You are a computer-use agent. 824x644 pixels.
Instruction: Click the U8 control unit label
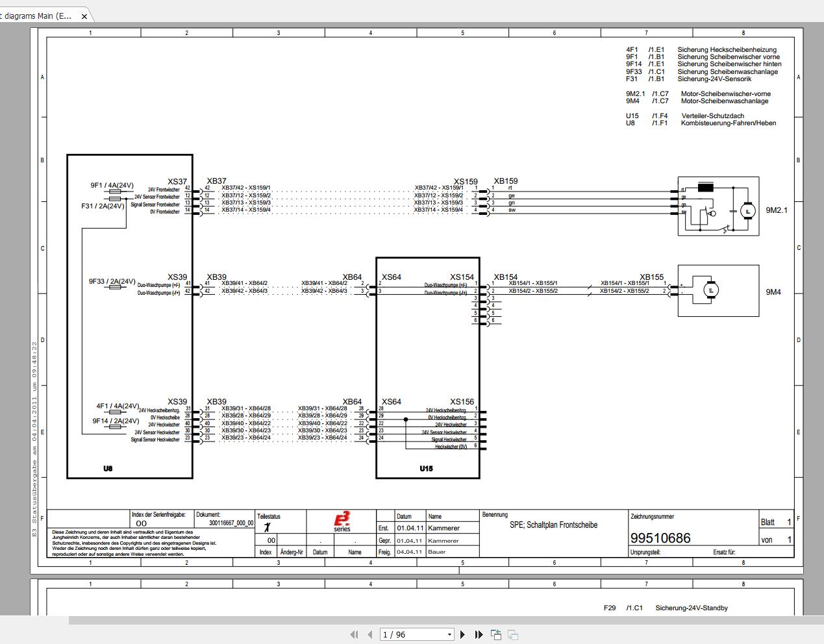108,468
